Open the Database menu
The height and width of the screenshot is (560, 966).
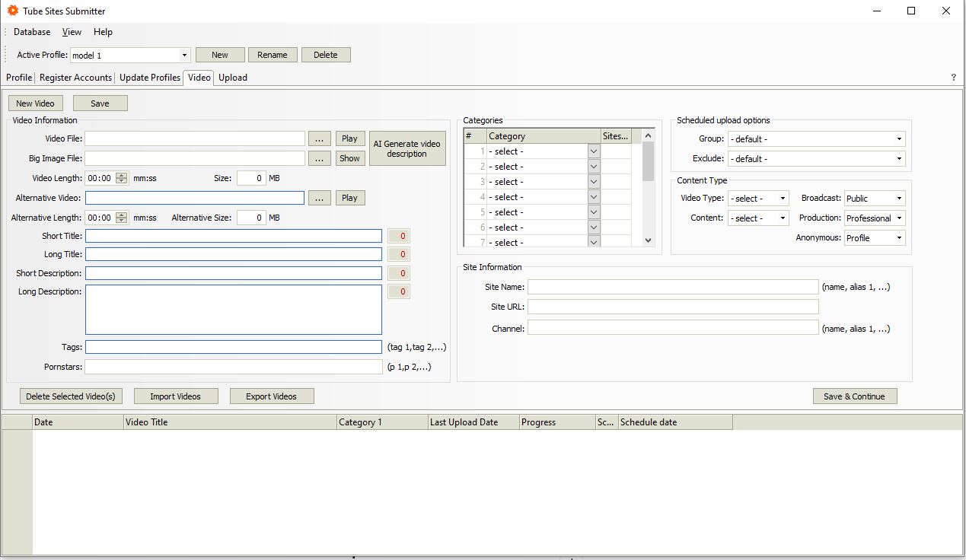[32, 32]
